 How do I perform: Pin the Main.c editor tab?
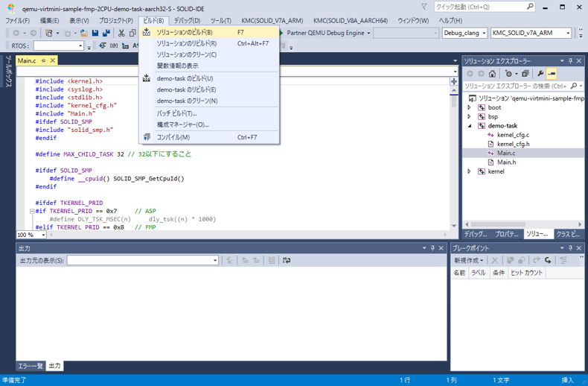(44, 60)
